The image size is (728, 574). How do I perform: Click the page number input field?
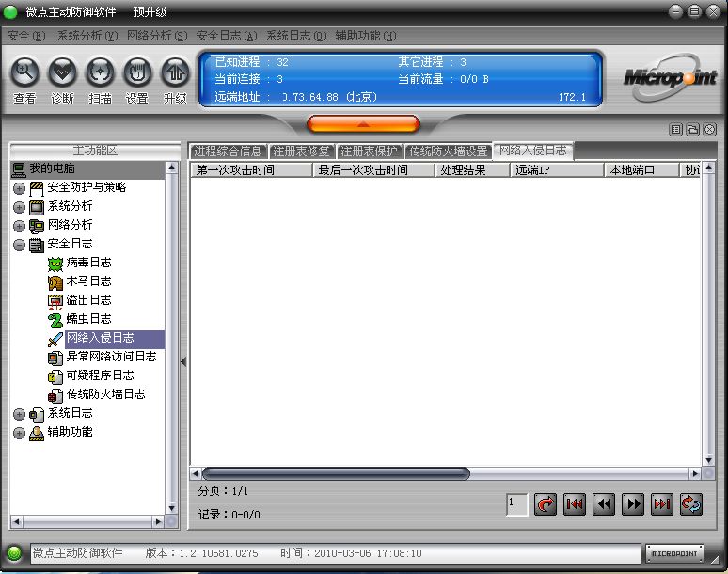tap(517, 504)
